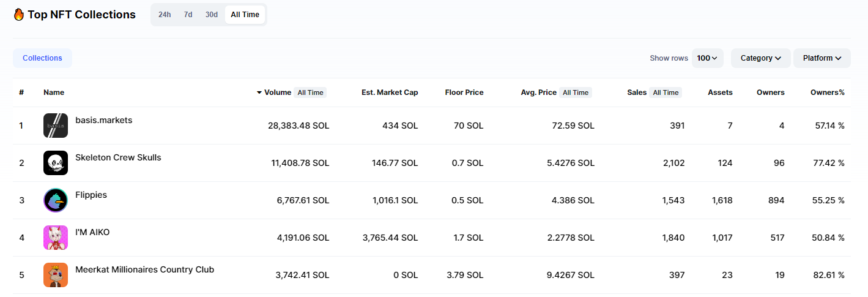Open the Show rows 100 dropdown
This screenshot has height=297, width=868.
tap(708, 58)
